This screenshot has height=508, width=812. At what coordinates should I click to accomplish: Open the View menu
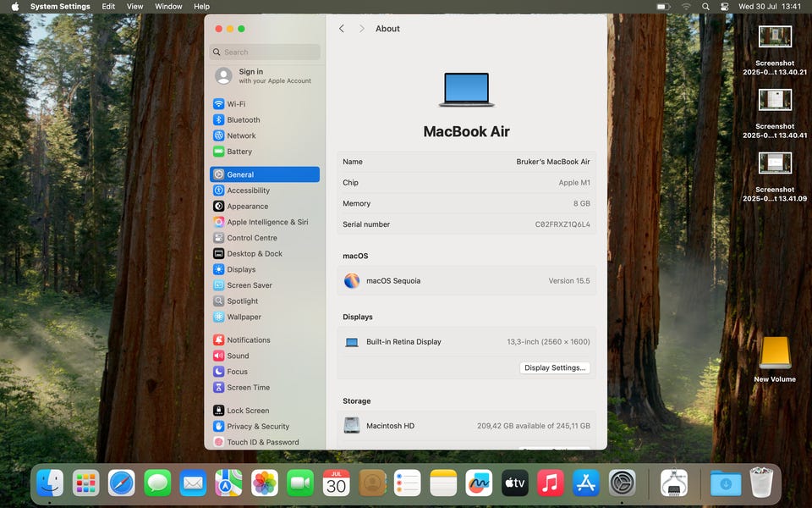(x=134, y=7)
